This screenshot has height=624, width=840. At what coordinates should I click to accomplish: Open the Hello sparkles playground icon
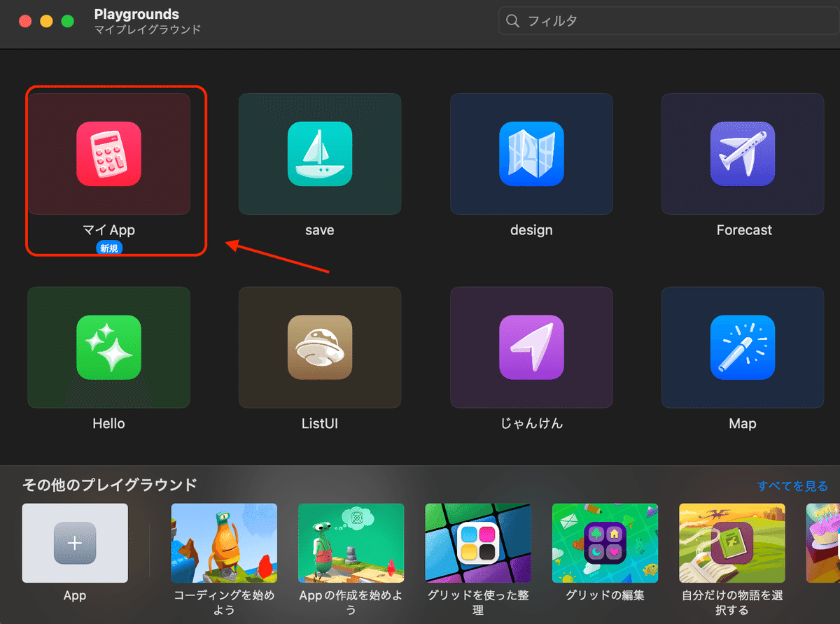(x=108, y=348)
